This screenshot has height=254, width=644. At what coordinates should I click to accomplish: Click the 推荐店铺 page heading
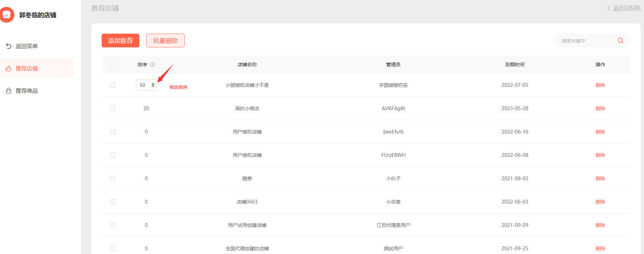[x=105, y=8]
